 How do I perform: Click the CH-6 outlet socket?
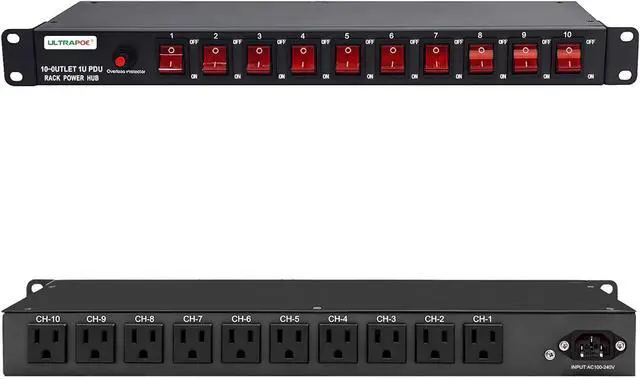tap(241, 344)
